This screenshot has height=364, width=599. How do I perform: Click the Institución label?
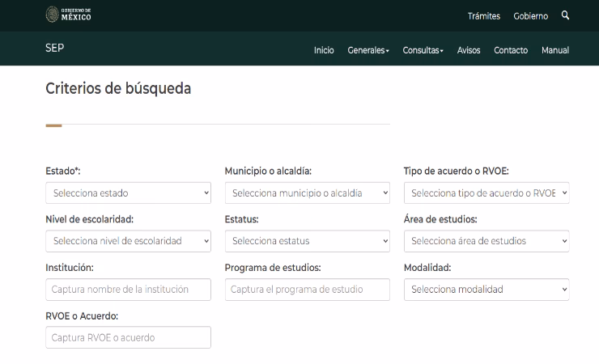click(x=70, y=268)
